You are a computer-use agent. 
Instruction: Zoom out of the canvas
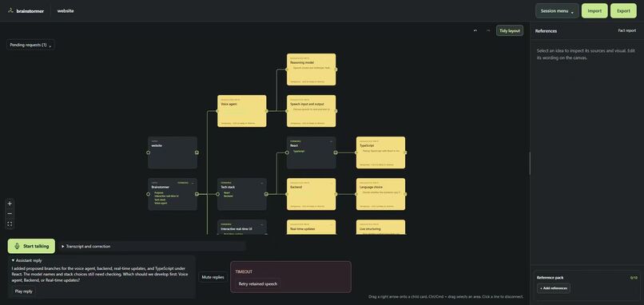[x=10, y=213]
